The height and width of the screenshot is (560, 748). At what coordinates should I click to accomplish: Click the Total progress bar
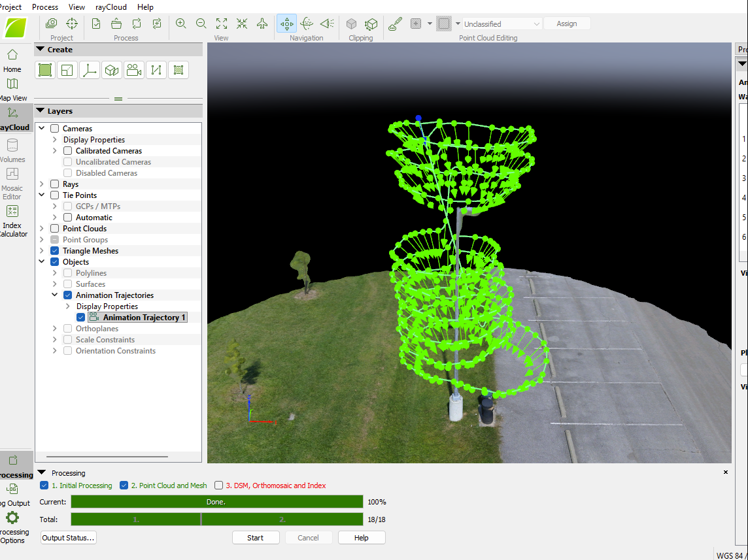click(216, 519)
